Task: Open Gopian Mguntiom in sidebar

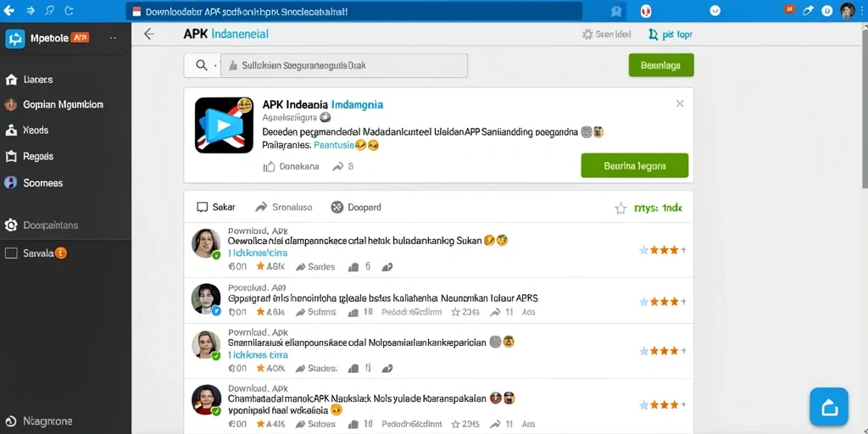Action: click(x=53, y=104)
